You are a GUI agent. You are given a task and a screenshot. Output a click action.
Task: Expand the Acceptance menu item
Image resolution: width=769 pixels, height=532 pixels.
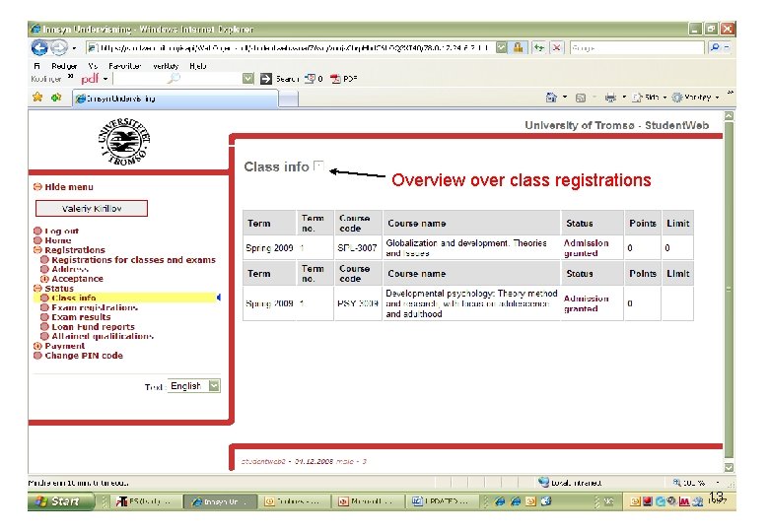(x=44, y=279)
